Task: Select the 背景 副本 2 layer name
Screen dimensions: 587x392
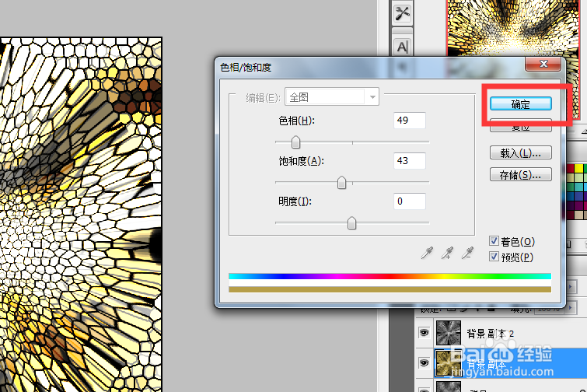Action: [x=491, y=333]
